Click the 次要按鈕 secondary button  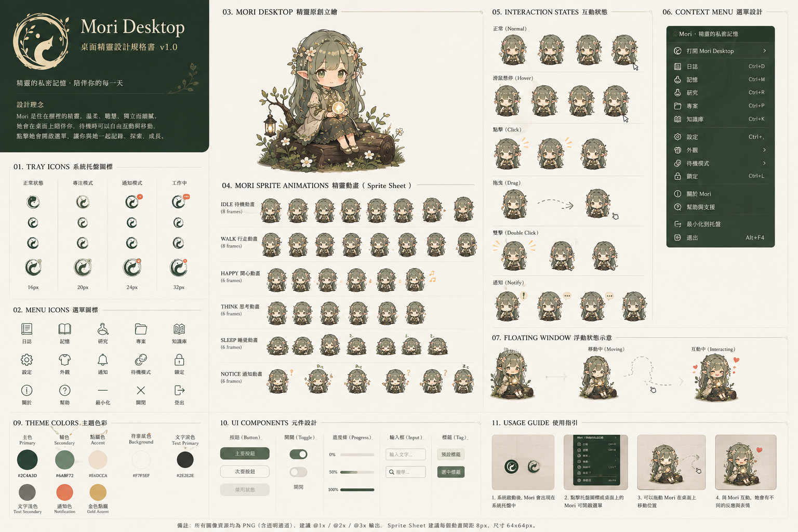(x=245, y=472)
